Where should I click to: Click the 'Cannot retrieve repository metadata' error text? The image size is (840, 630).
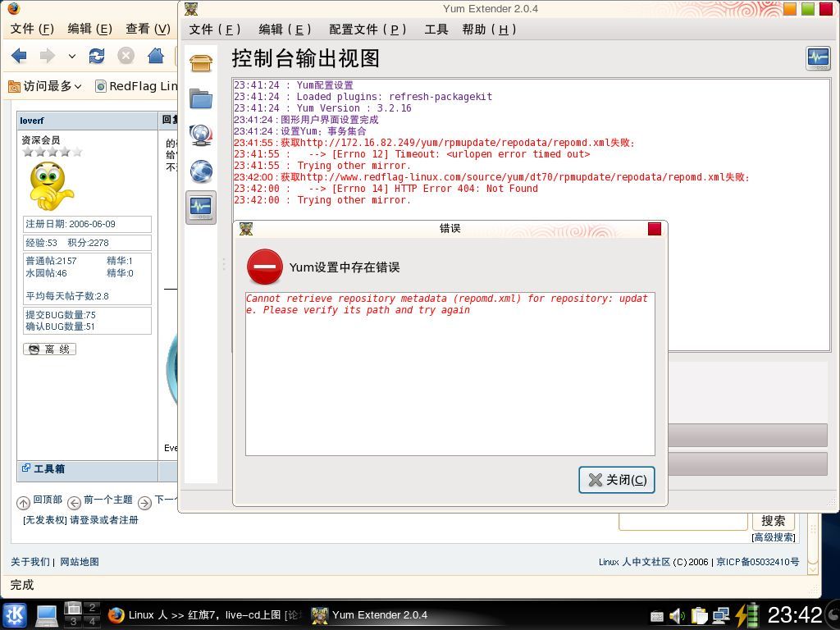(447, 304)
